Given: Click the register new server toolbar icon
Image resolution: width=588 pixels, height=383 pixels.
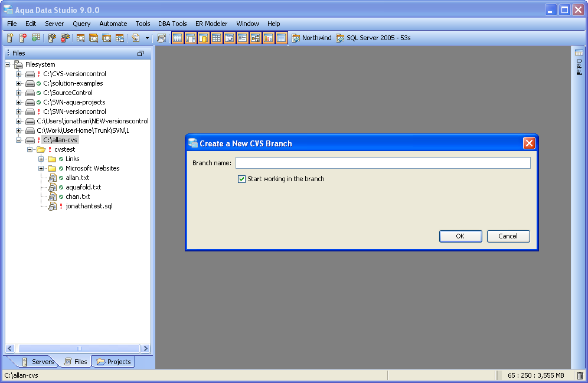Looking at the screenshot, I should tap(10, 38).
